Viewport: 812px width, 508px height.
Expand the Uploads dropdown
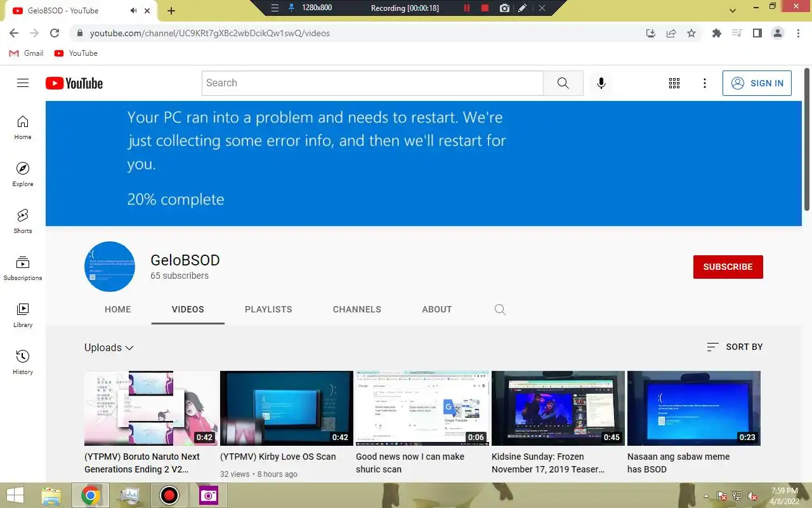click(x=109, y=347)
